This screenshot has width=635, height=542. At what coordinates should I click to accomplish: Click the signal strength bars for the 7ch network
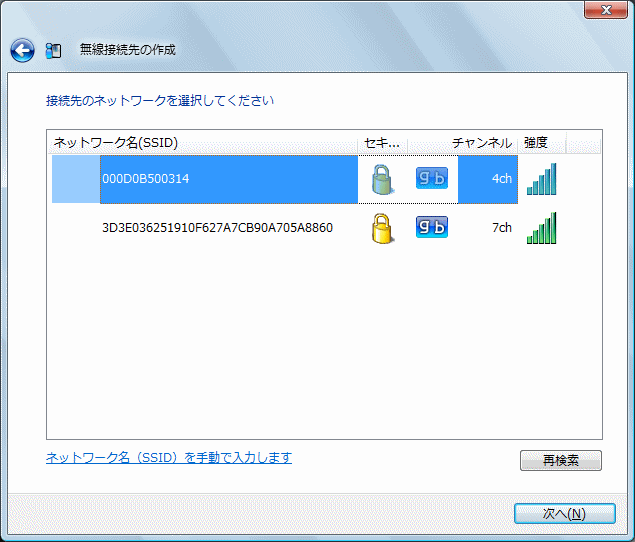click(x=541, y=228)
